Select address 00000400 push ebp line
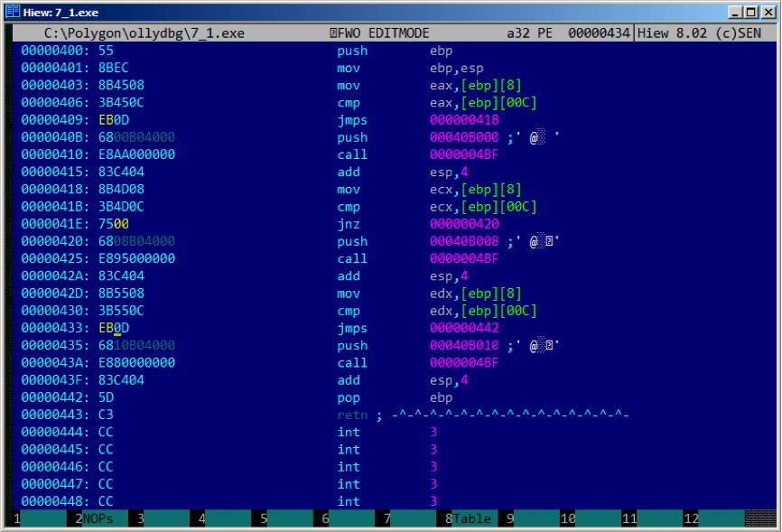Image resolution: width=782 pixels, height=532 pixels. point(237,51)
